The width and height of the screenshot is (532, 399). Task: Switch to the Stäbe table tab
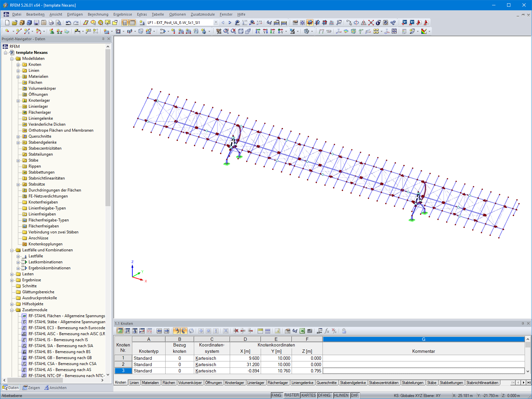tap(432, 383)
